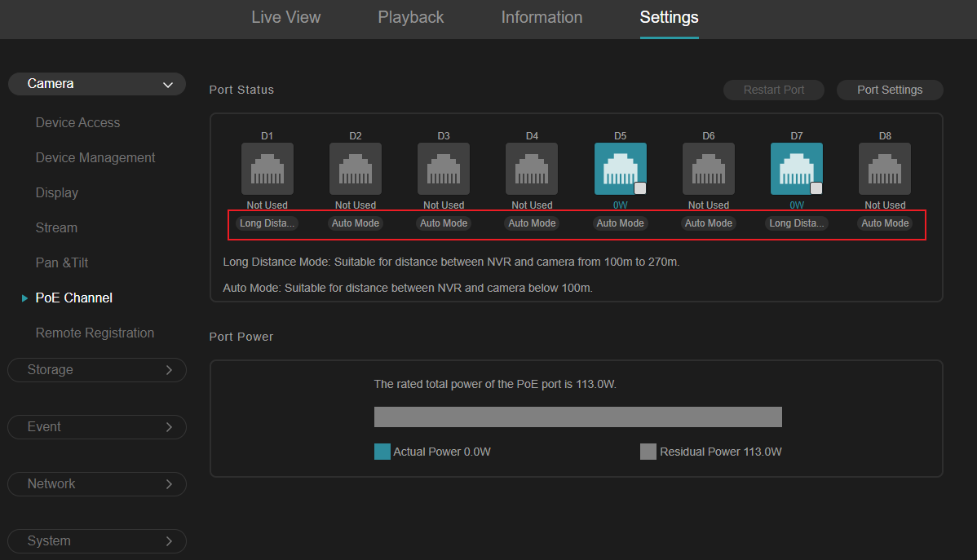Switch to the Playback tab

[x=410, y=17]
